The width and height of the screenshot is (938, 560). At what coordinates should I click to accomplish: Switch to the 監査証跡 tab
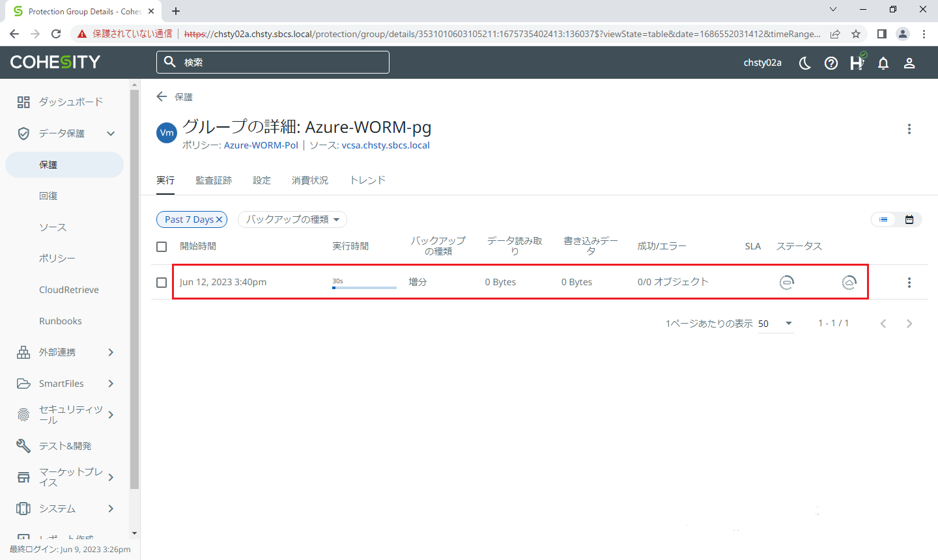click(214, 180)
